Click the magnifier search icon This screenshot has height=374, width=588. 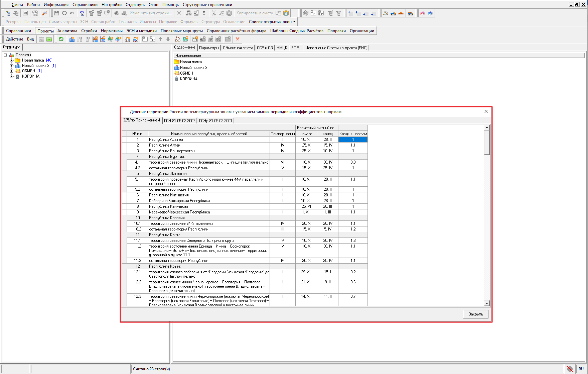tap(44, 13)
